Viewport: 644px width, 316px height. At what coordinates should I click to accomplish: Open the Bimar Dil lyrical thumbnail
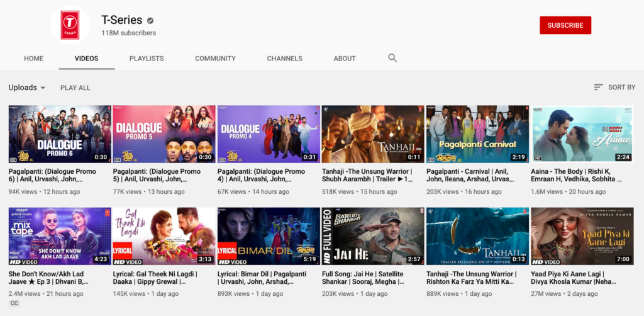(269, 236)
